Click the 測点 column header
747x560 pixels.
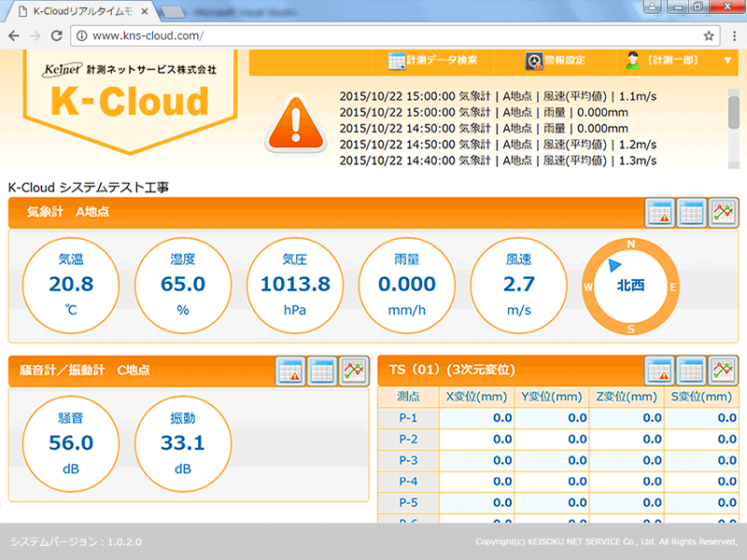(x=408, y=397)
